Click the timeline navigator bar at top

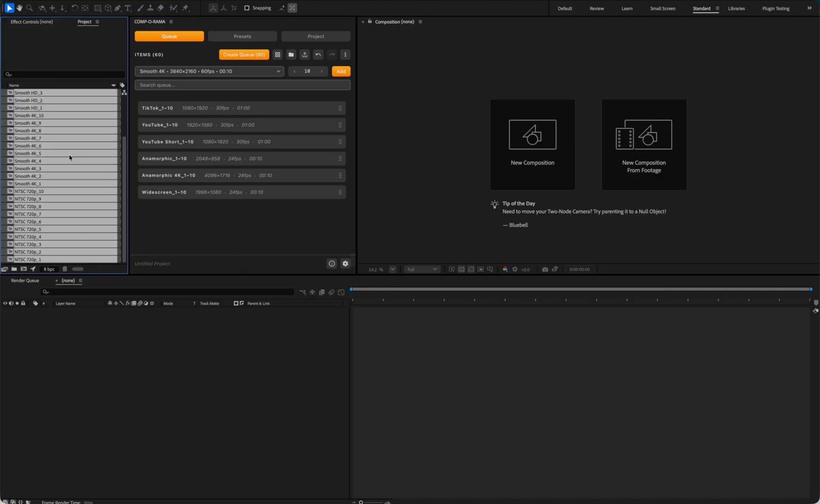581,289
